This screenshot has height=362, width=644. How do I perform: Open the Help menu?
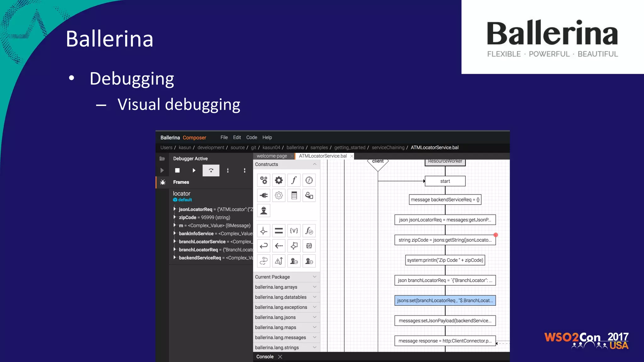[x=267, y=137]
